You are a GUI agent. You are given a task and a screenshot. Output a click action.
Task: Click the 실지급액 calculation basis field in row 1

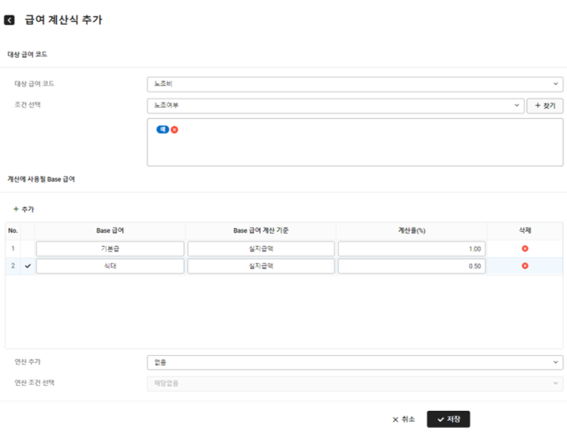point(261,249)
